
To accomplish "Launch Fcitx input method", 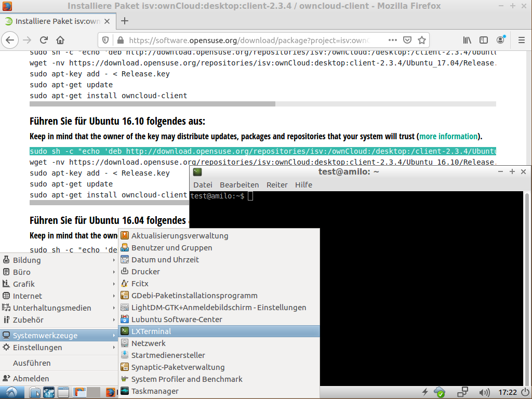I will coord(219,283).
